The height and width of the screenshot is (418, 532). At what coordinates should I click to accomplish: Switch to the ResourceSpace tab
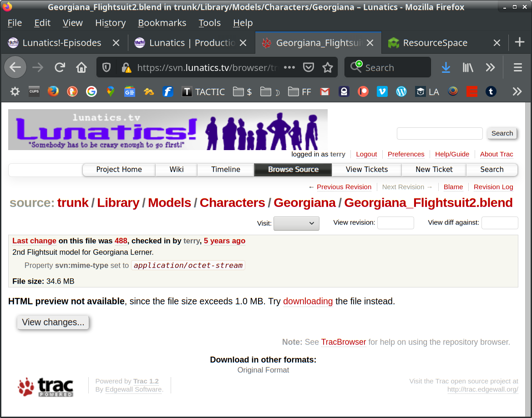435,43
